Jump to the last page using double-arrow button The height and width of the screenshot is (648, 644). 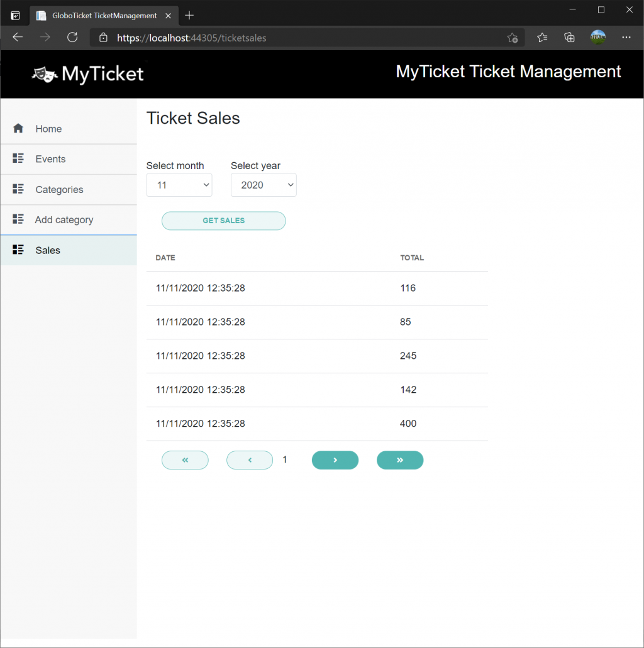point(400,460)
